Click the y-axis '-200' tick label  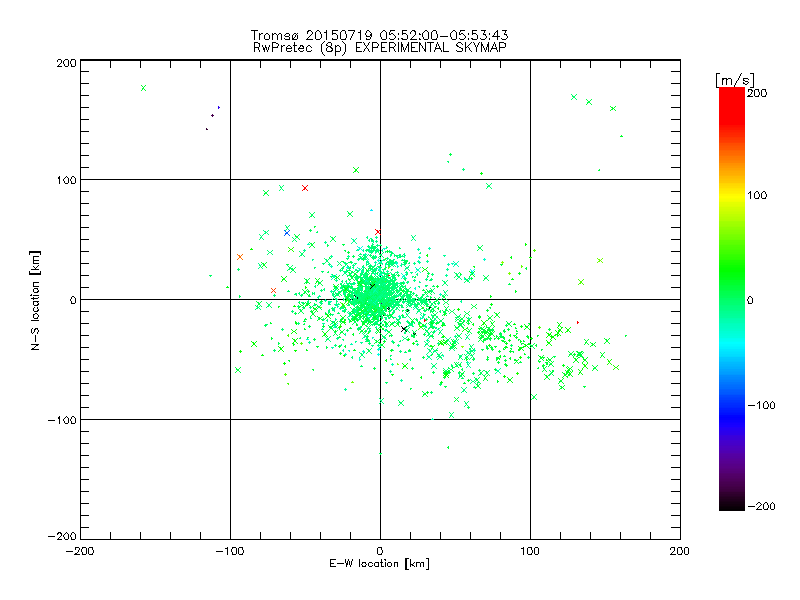point(62,536)
